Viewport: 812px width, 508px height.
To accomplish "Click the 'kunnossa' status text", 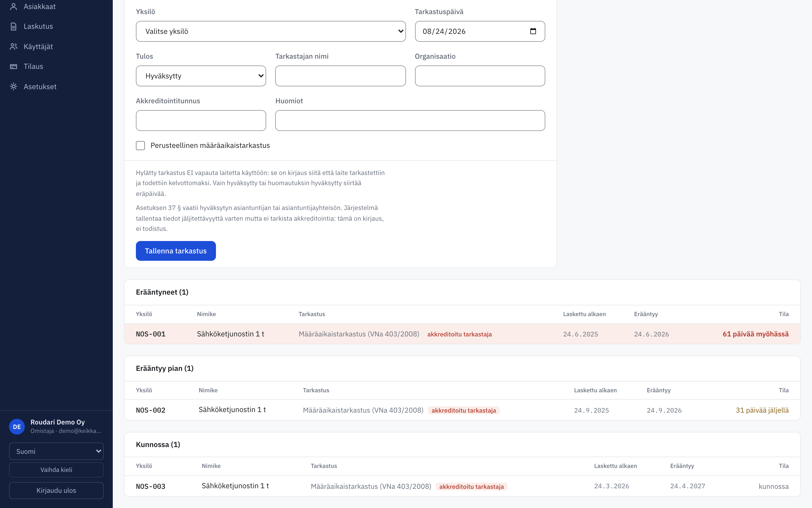I will pos(774,487).
